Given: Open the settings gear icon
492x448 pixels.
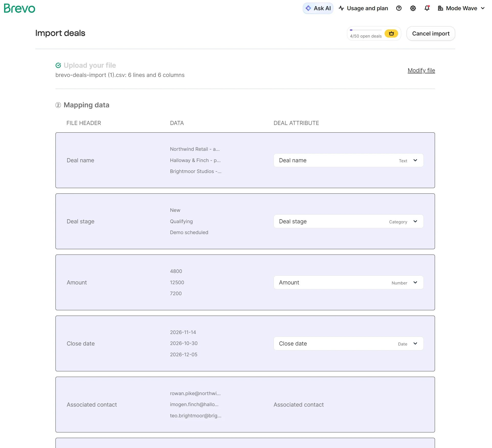Looking at the screenshot, I should point(413,8).
